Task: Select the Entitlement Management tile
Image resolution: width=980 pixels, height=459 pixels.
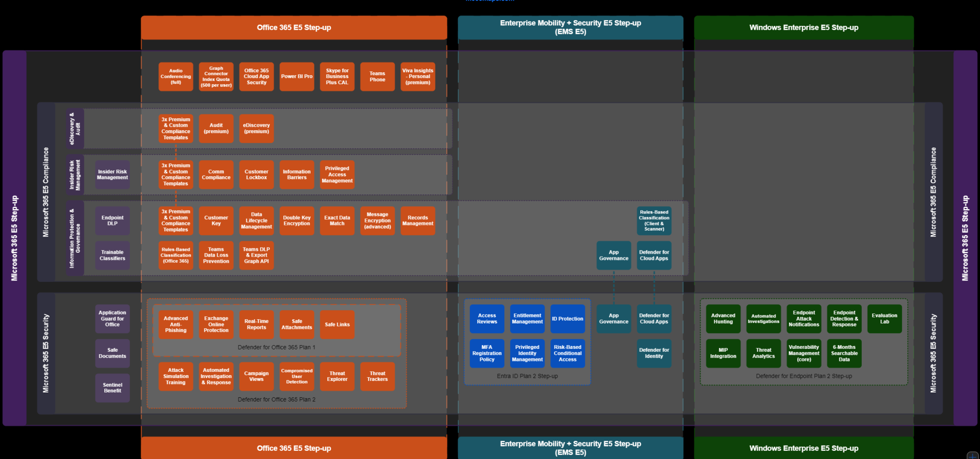Action: (527, 319)
